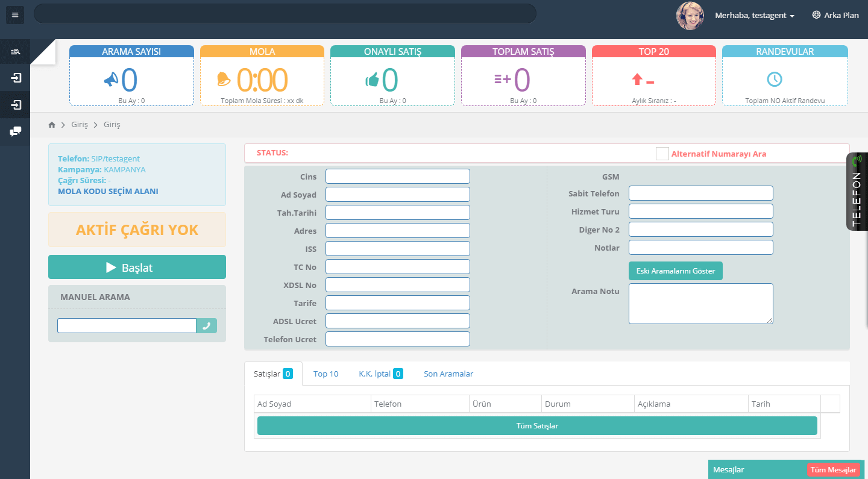868x479 pixels.
Task: Open the TELEFON side panel tab
Action: pos(857,192)
